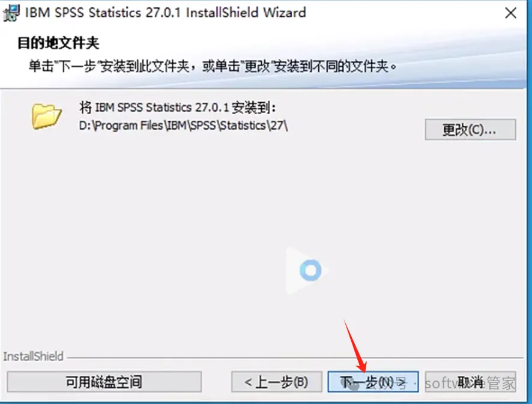
Task: Click the install path D:\Program Files\IBM\SPSS text
Action: pos(183,126)
